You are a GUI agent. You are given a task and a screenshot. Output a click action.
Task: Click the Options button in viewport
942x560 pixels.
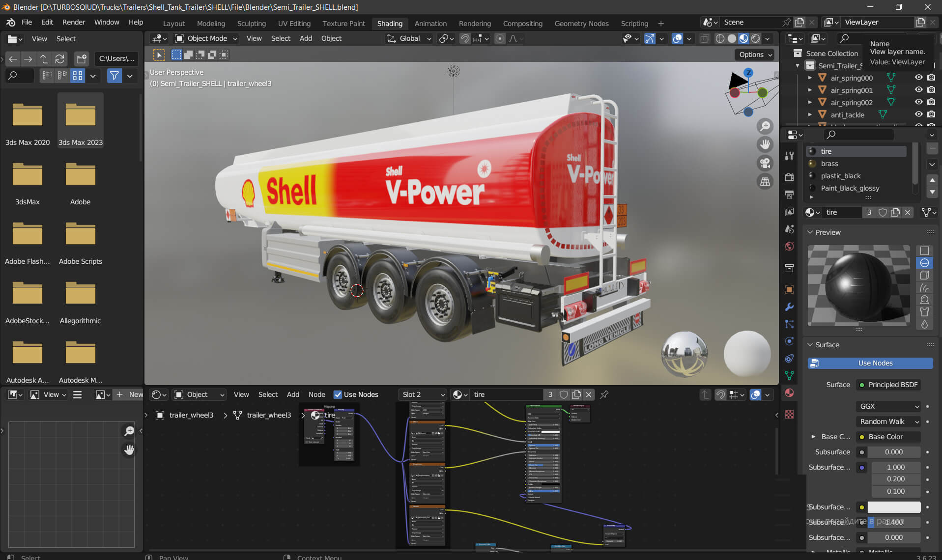click(x=756, y=55)
